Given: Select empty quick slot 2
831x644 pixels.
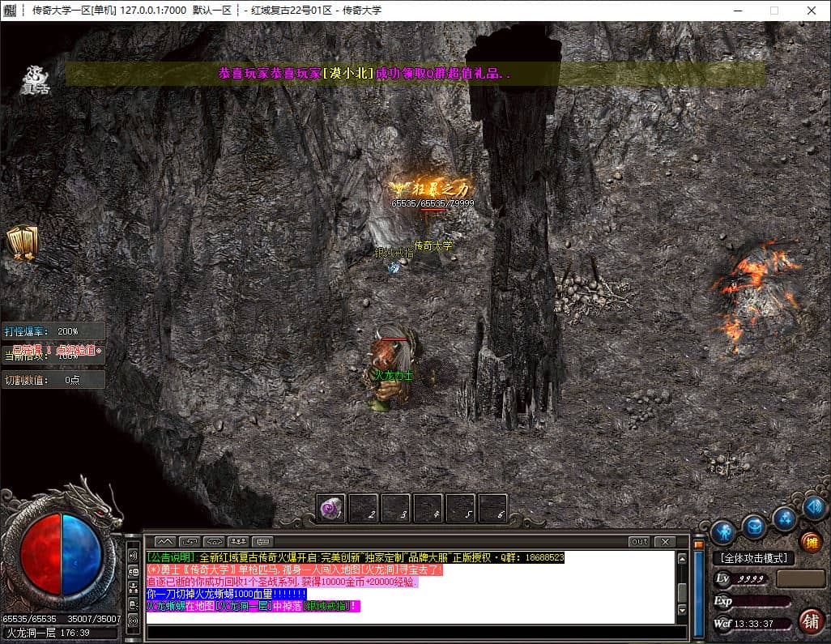Looking at the screenshot, I should pos(364,509).
